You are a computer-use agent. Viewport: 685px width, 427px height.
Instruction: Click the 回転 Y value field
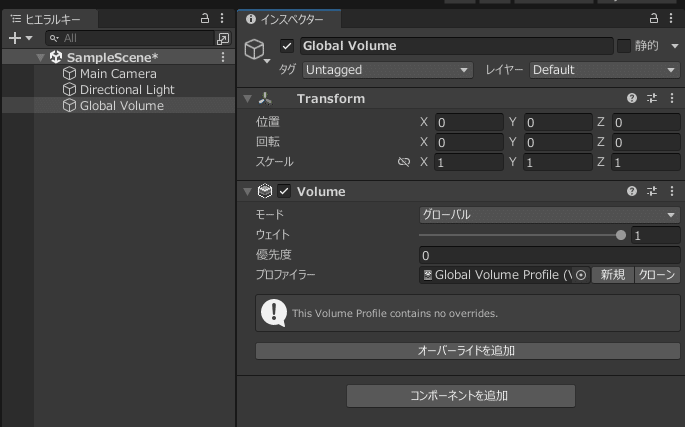coord(558,142)
